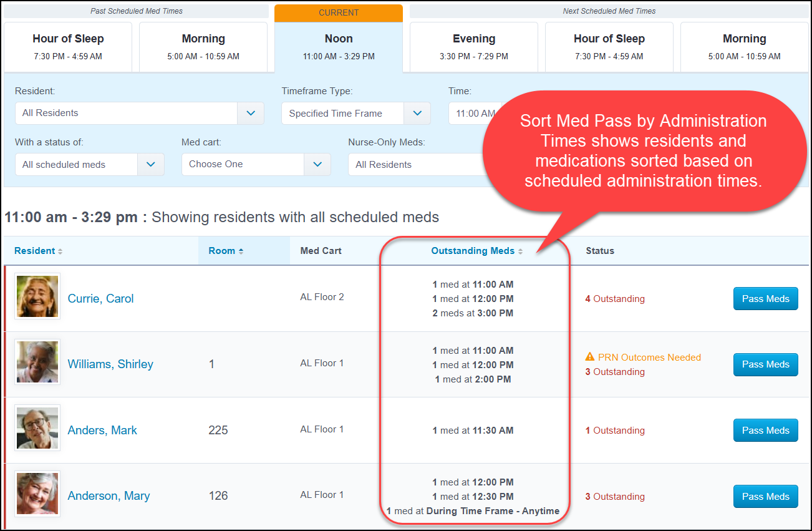Expand the status of dropdown arrow
The width and height of the screenshot is (812, 531).
[x=151, y=165]
